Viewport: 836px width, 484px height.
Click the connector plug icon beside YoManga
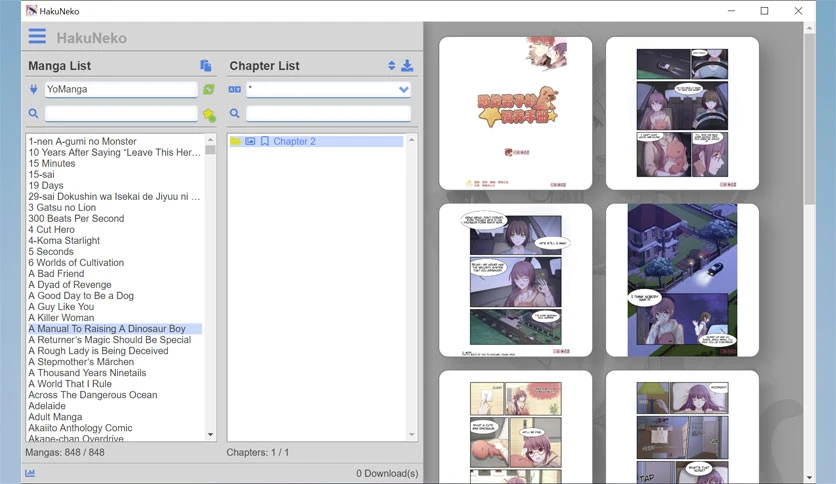coord(34,89)
